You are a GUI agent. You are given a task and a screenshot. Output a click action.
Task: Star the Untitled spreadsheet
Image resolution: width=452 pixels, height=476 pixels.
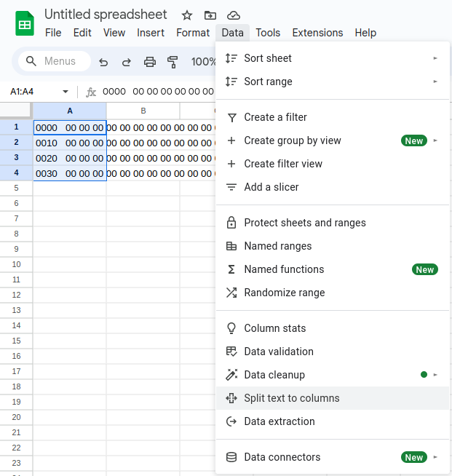pyautogui.click(x=187, y=15)
